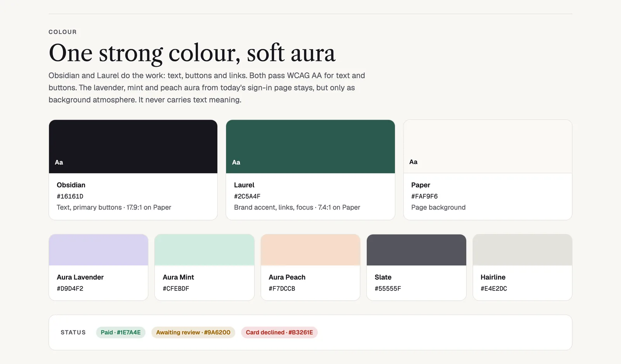The image size is (621, 364).
Task: Click the Aa sample on Laurel swatch
Action: point(236,162)
